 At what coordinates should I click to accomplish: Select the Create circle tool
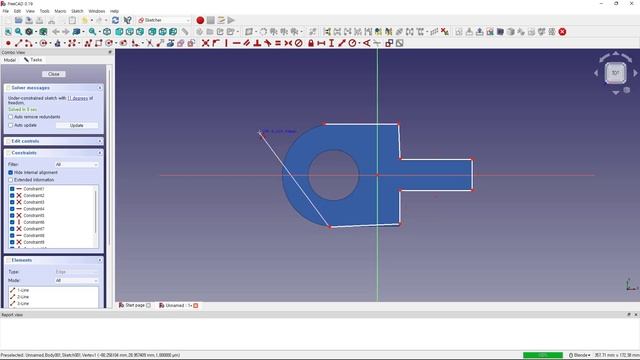click(x=43, y=43)
